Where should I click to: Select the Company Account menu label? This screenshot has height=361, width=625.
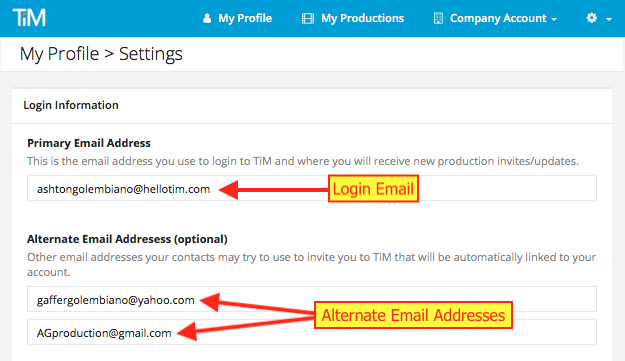coord(498,18)
